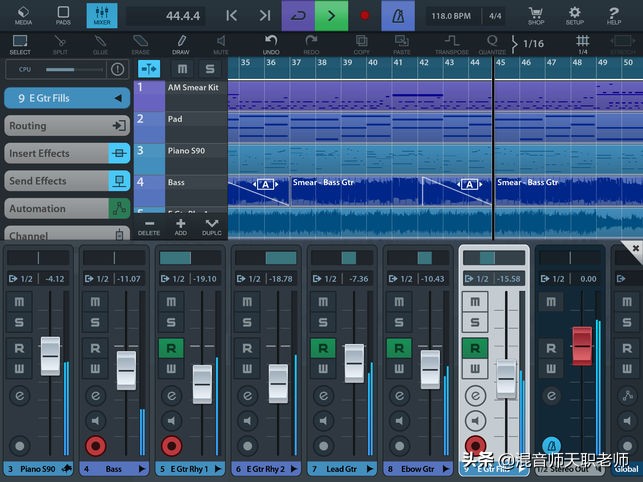Open the Shop cart icon
Viewport: 643px width, 482px height.
point(536,15)
